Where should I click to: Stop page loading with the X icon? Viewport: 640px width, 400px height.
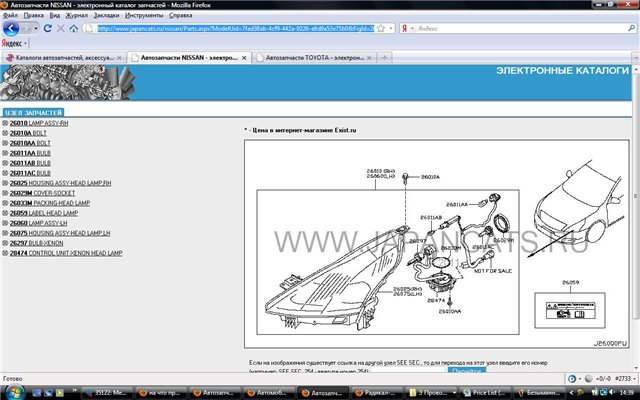(61, 29)
